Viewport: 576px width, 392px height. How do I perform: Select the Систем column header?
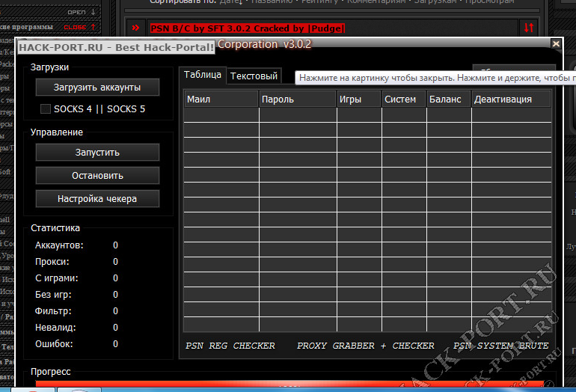404,99
